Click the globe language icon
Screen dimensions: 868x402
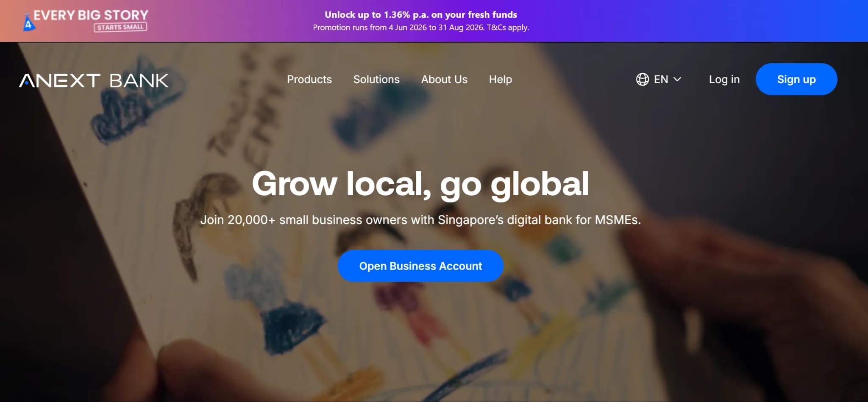(642, 79)
